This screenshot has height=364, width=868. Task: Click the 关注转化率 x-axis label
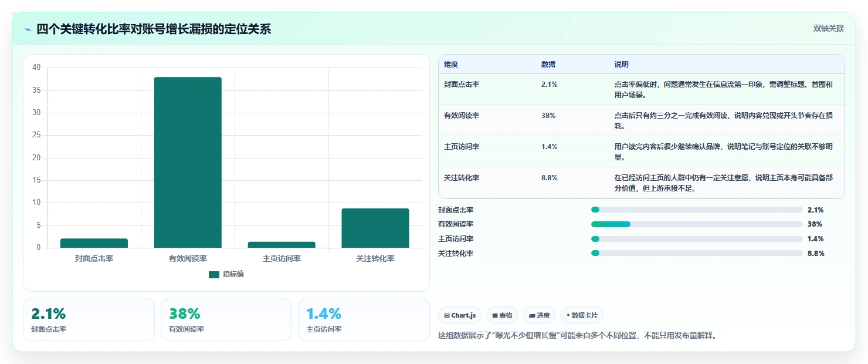click(x=375, y=258)
